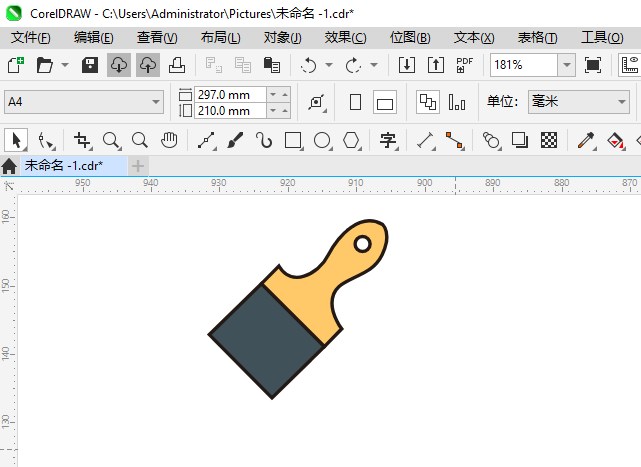Click the cloud upload icon

pos(148,65)
